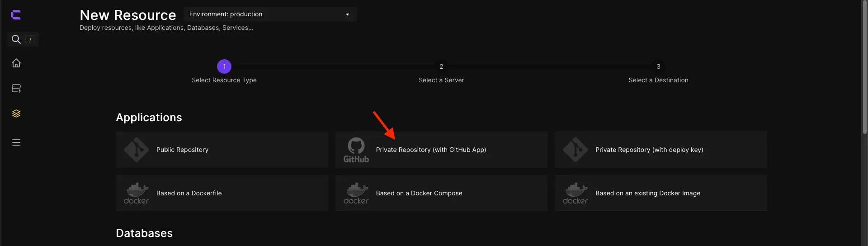This screenshot has width=868, height=246.
Task: Click the git icon for deploy key repository
Action: pyautogui.click(x=575, y=150)
